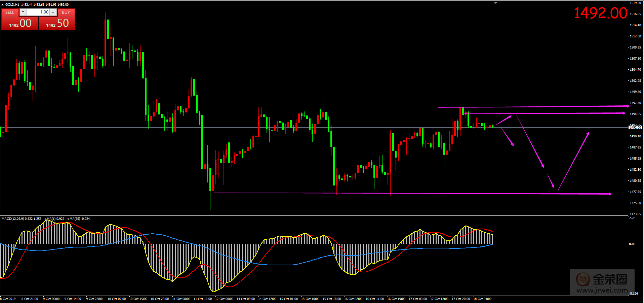Click the 1.00 lot size field
Image resolution: width=644 pixels, height=303 pixels.
coord(38,12)
